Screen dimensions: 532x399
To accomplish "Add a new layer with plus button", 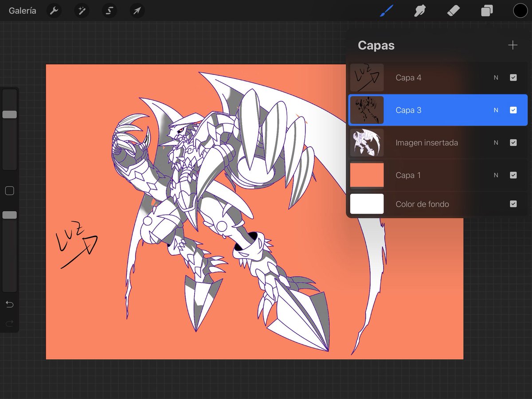I will [513, 45].
